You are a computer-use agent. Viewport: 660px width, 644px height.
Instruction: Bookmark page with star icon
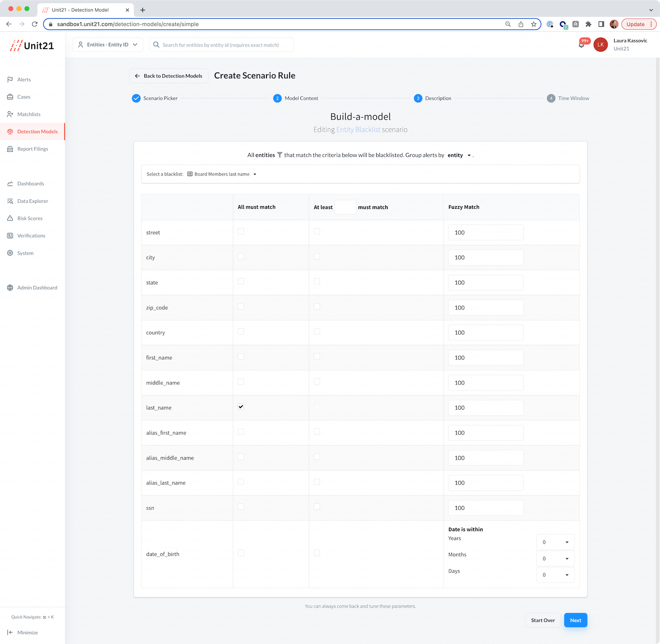(x=534, y=24)
